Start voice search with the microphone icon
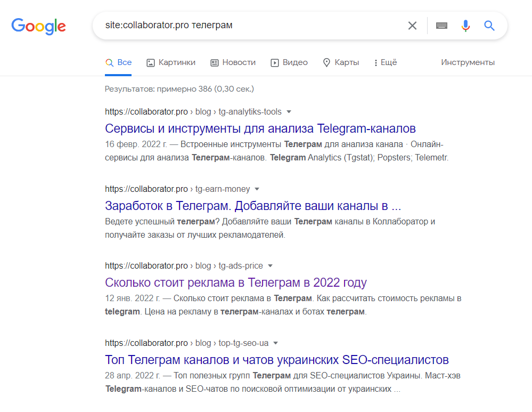Image resolution: width=532 pixels, height=412 pixels. click(x=465, y=25)
